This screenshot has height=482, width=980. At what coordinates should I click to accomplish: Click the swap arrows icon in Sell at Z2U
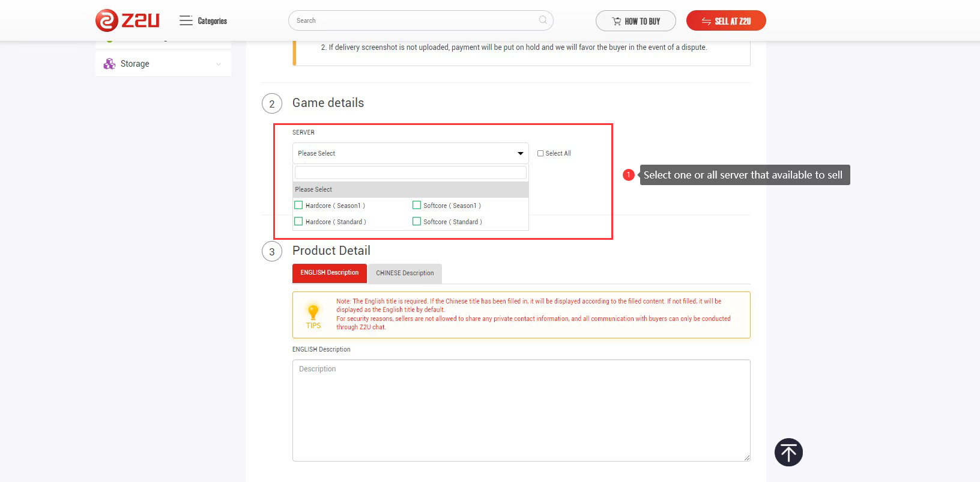point(706,21)
